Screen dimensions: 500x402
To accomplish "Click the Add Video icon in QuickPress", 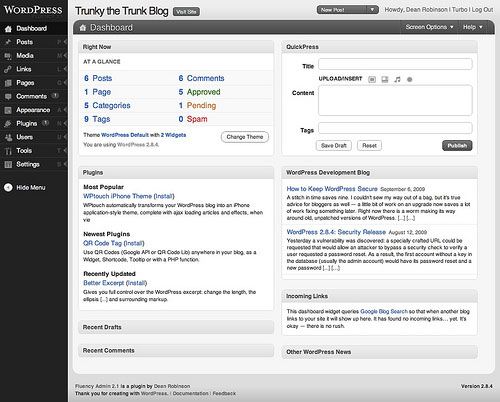I will pyautogui.click(x=385, y=79).
